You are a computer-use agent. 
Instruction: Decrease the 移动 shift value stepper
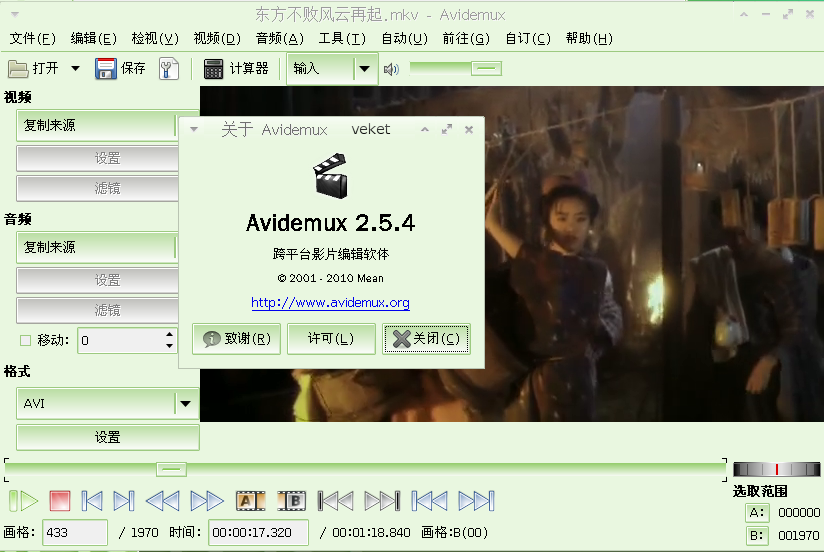[x=169, y=346]
